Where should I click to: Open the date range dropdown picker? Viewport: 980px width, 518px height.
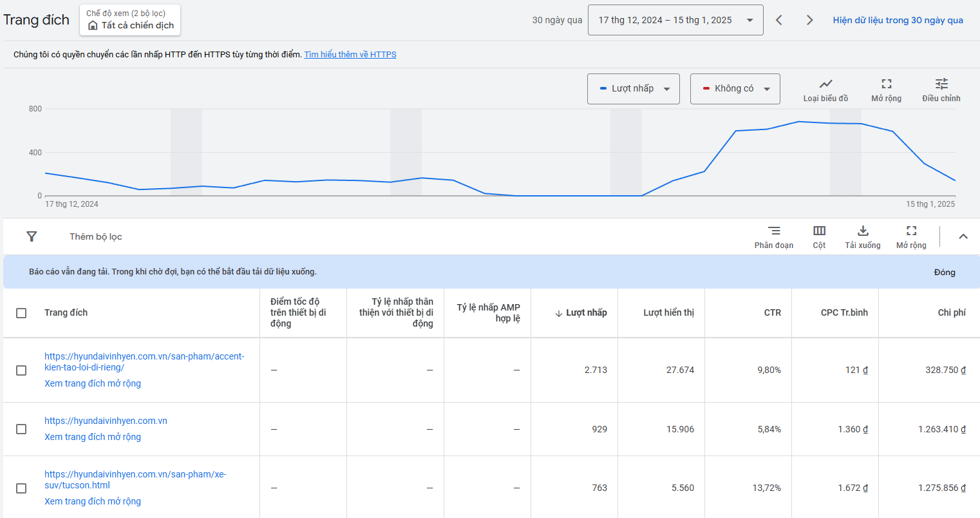point(675,20)
